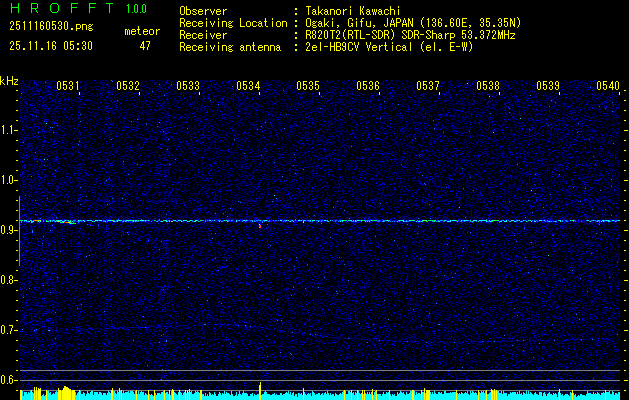Viewport: 629px width, 400px height.
Task: Click the 0532 time marker
Action: 128,85
